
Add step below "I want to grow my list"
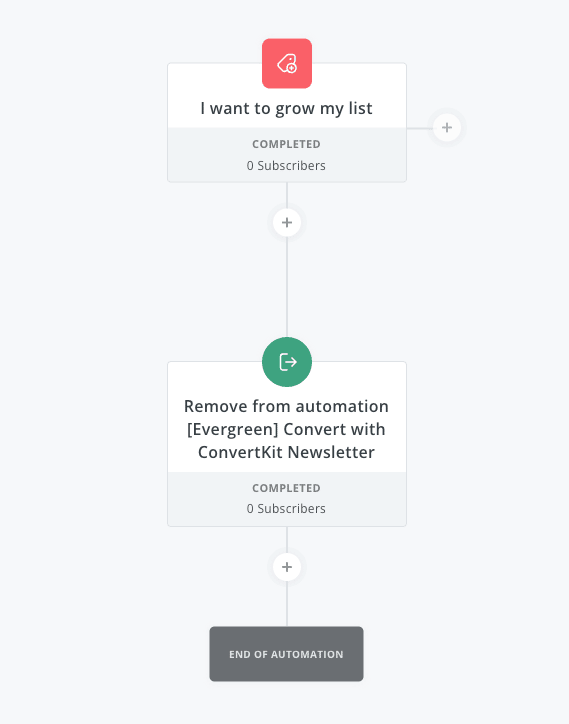pos(287,223)
